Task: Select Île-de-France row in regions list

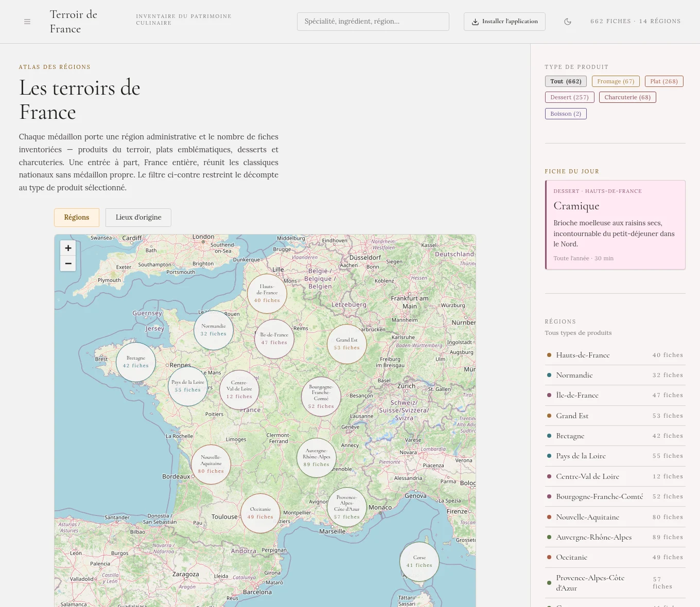Action: [x=615, y=395]
